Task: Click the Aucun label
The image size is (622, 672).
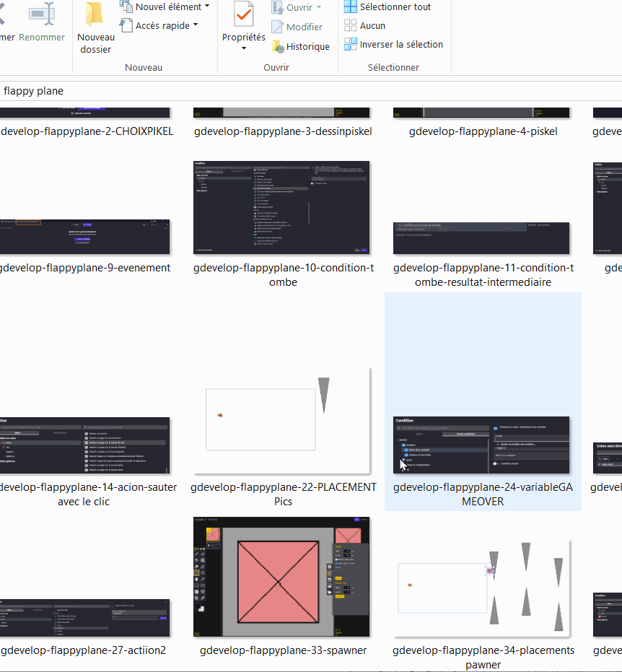Action: click(372, 26)
